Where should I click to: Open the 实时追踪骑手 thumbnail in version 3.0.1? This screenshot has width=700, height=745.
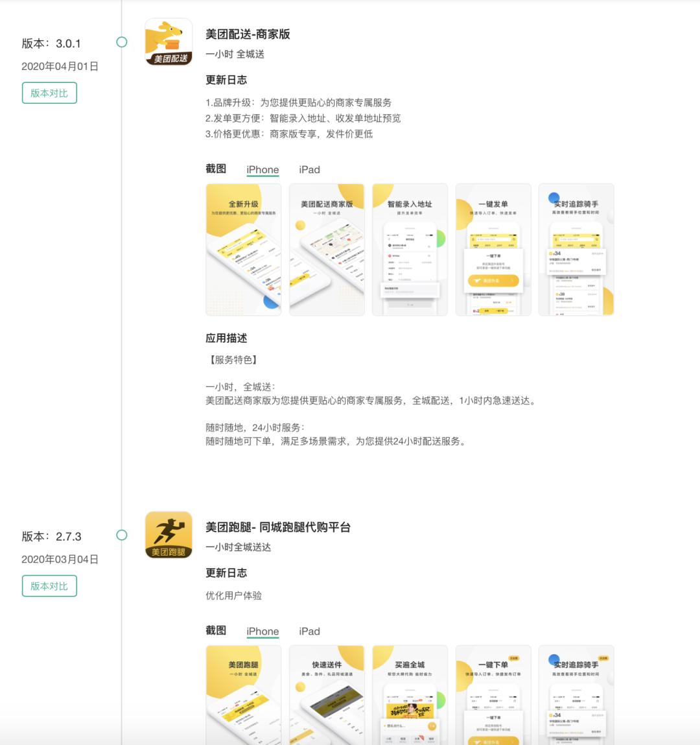point(576,250)
